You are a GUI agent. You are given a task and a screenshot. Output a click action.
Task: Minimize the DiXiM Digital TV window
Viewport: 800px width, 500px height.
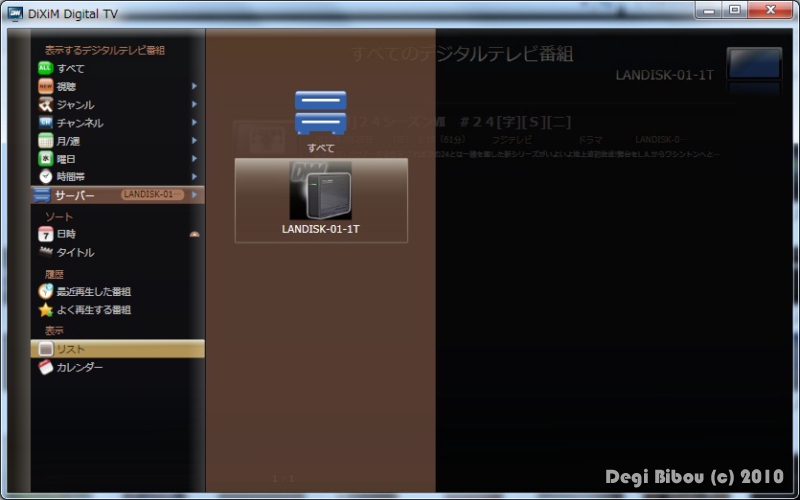point(708,10)
